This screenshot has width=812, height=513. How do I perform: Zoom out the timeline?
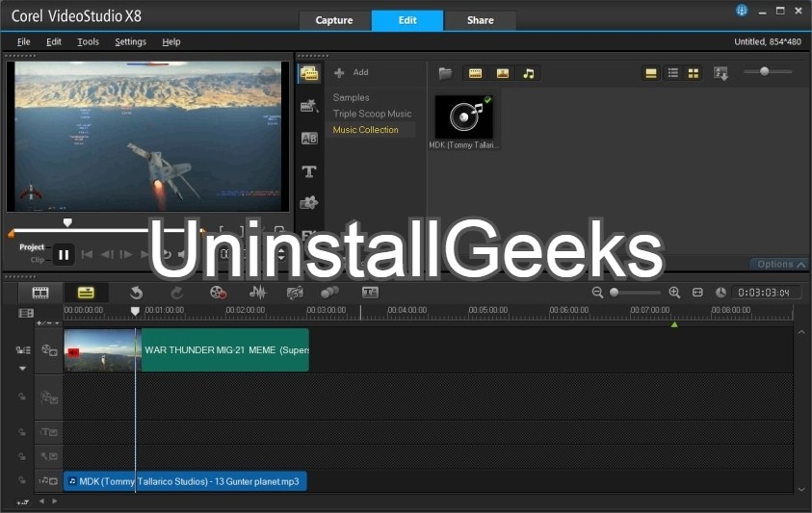597,293
